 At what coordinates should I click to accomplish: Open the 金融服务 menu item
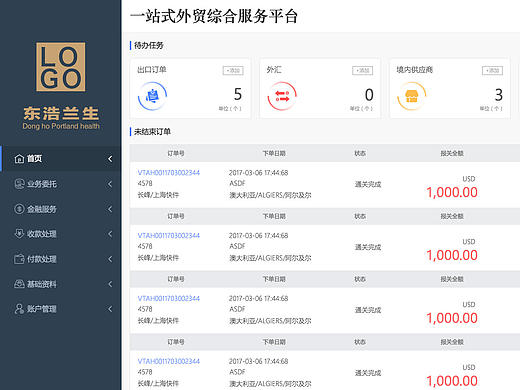(61, 209)
